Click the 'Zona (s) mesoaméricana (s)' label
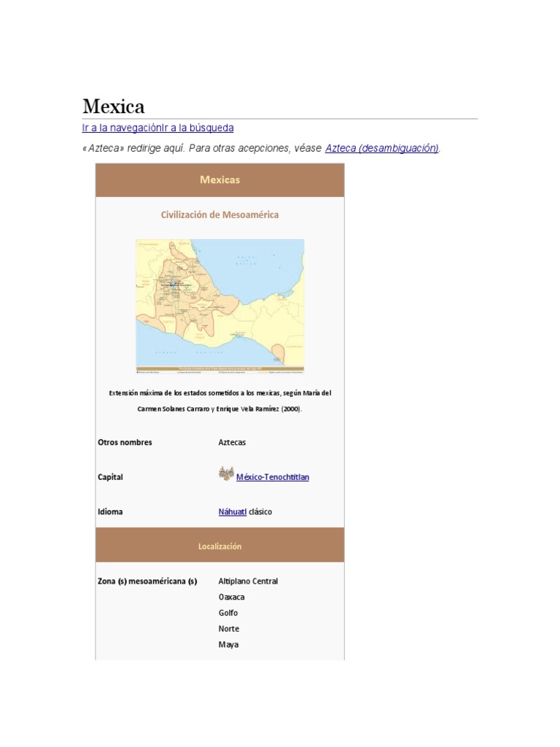Screen dimensions: 560x747 pos(147,581)
